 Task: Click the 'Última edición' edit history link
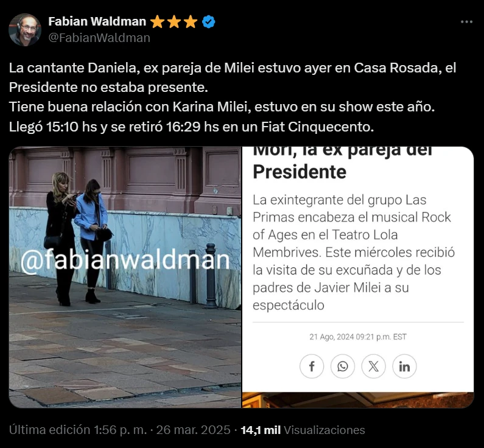pyautogui.click(x=49, y=430)
